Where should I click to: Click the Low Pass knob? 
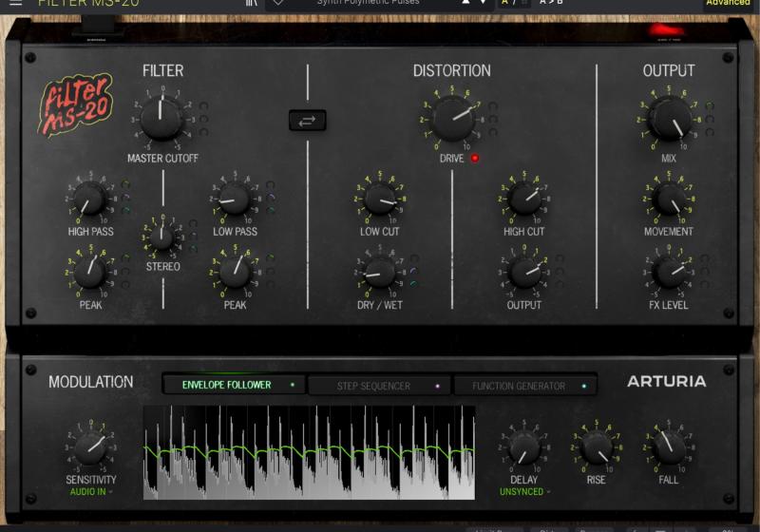235,199
